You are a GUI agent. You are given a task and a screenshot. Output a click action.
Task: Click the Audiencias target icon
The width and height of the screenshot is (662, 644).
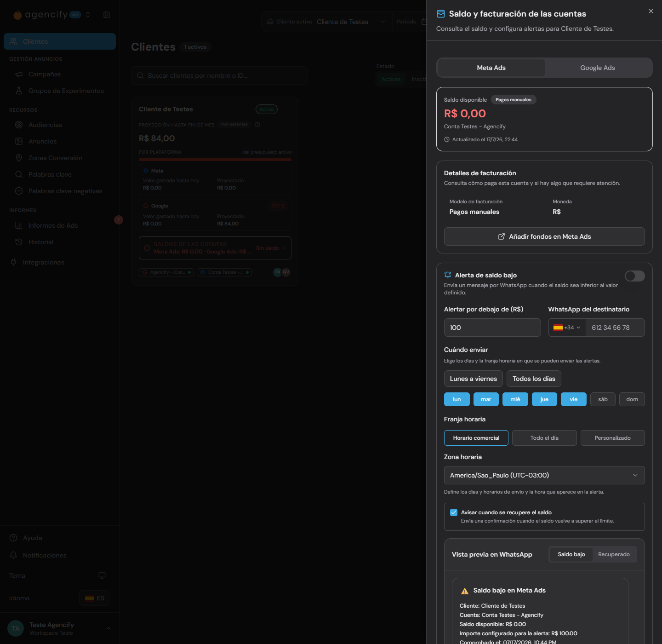[19, 125]
